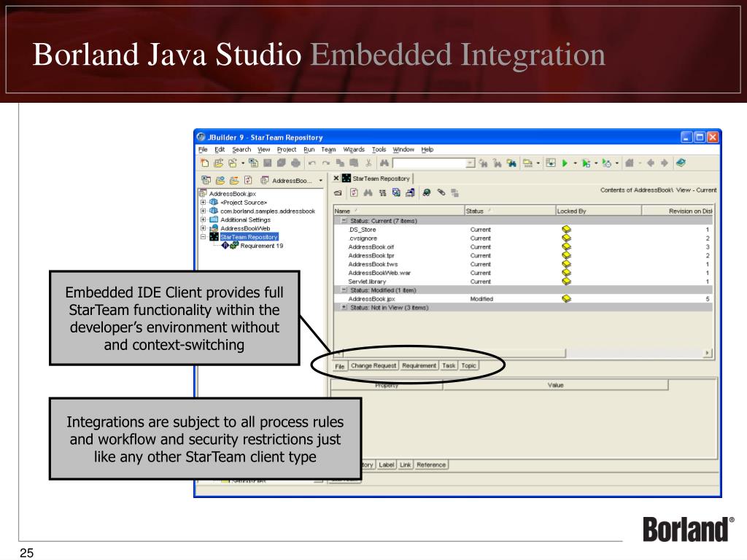This screenshot has width=747, height=560.
Task: Switch to the Change Request tab
Action: pyautogui.click(x=373, y=366)
